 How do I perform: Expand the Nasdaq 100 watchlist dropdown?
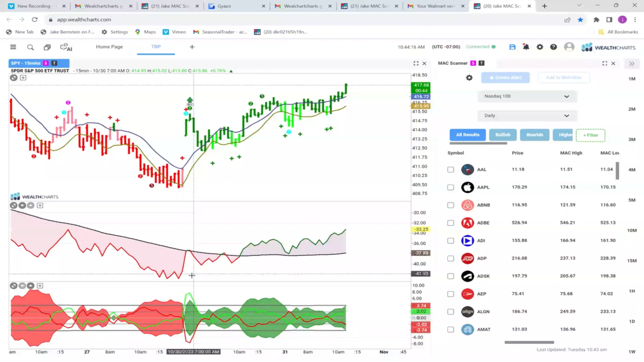coord(527,96)
